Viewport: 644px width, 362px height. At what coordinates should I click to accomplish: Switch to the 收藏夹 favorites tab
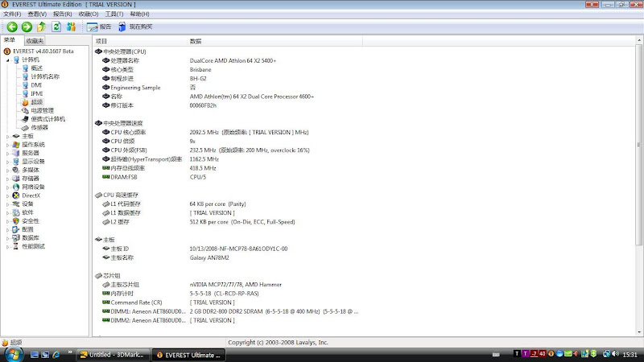pos(35,41)
